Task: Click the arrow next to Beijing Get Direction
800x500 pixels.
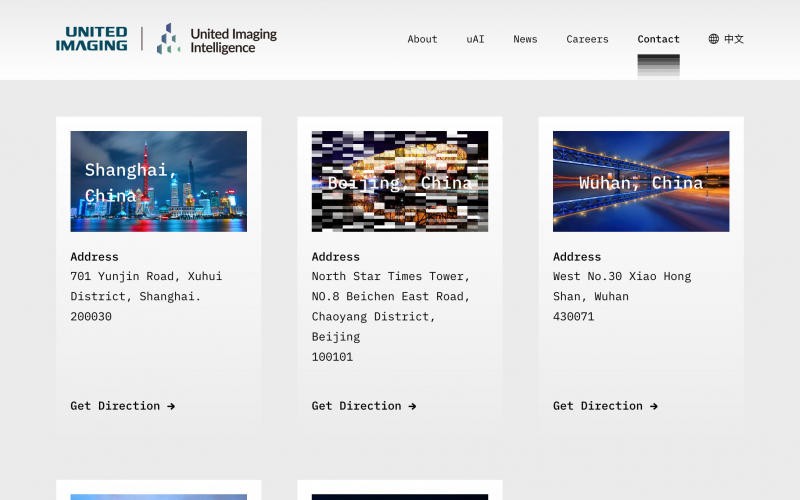Action: pos(412,406)
